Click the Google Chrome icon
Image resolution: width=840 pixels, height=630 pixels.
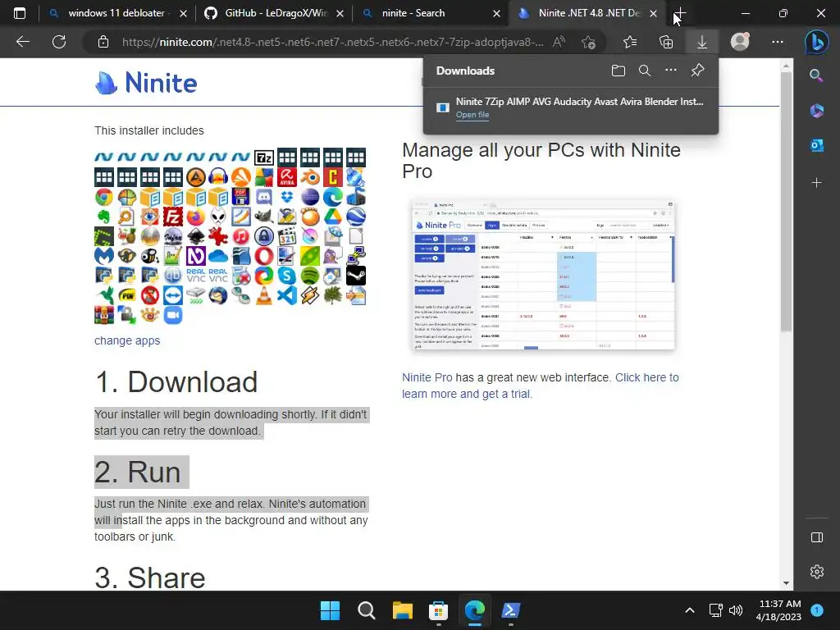104,197
